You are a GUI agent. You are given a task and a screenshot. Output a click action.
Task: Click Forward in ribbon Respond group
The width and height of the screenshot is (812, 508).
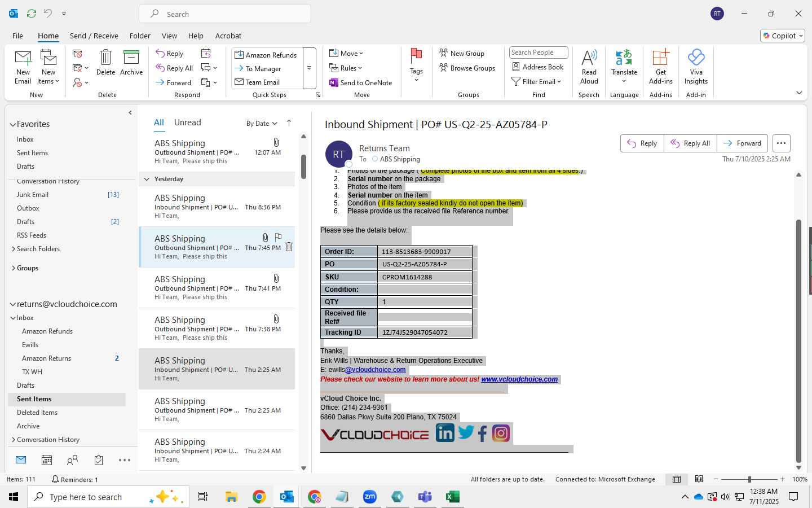[174, 82]
